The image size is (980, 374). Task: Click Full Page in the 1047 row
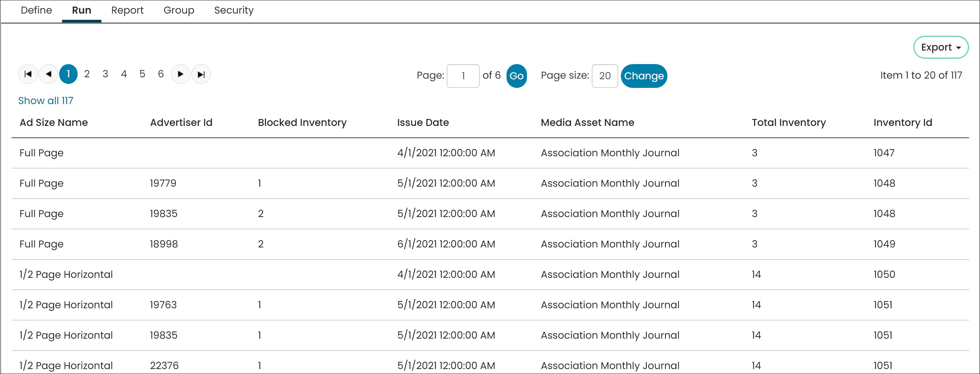point(42,153)
